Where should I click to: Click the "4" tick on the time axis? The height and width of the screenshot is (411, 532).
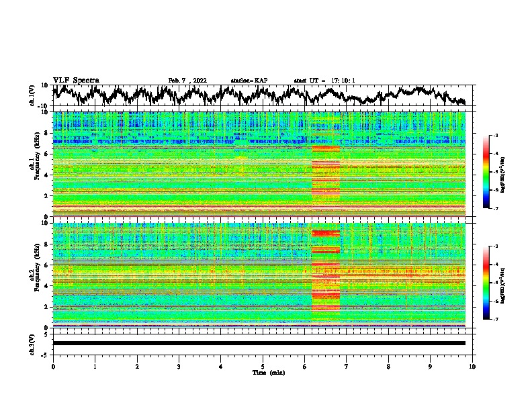(x=221, y=367)
